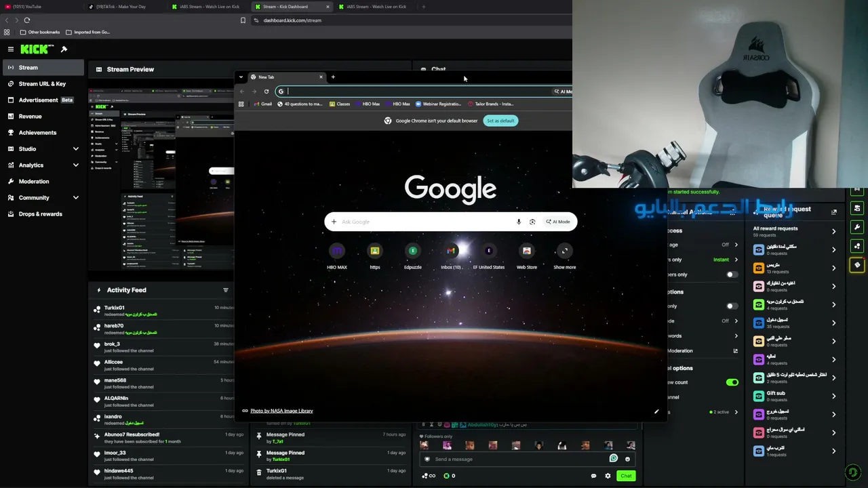Open the All reward requests chevron
This screenshot has height=488, width=868.
click(834, 231)
